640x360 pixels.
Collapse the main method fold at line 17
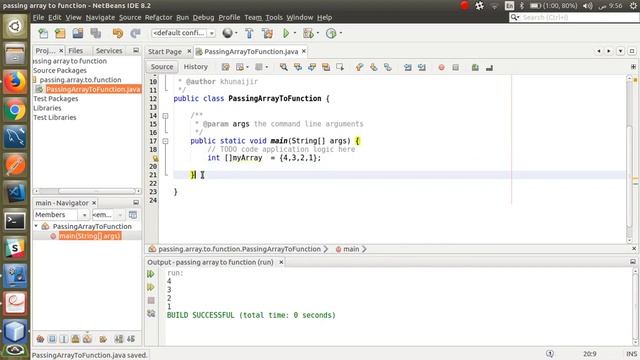165,141
